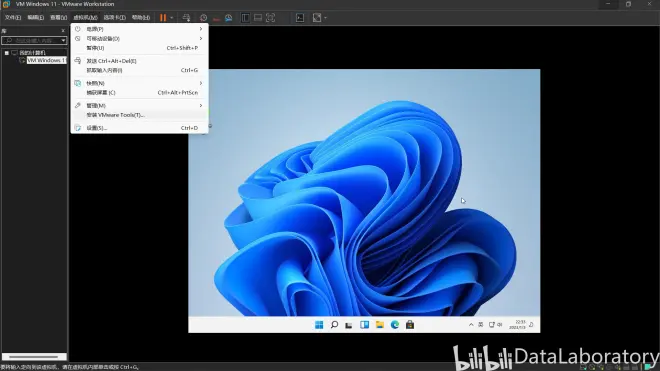The height and width of the screenshot is (371, 660).
Task: Click the stretch guest display toolbar icon
Action: pos(317,18)
